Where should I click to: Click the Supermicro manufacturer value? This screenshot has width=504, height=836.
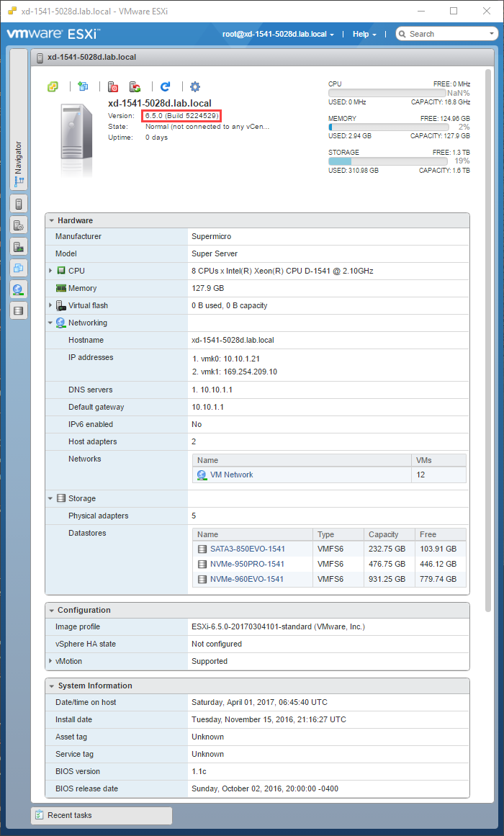pyautogui.click(x=211, y=236)
